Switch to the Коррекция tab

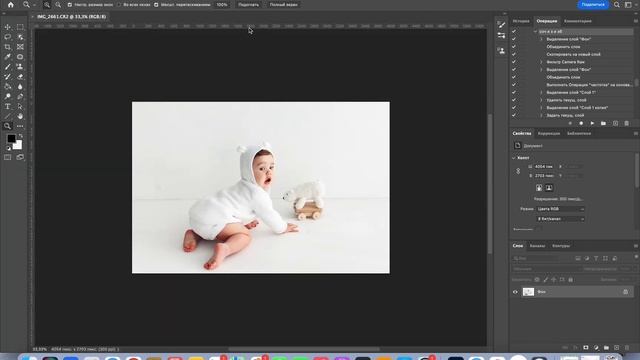tap(549, 133)
